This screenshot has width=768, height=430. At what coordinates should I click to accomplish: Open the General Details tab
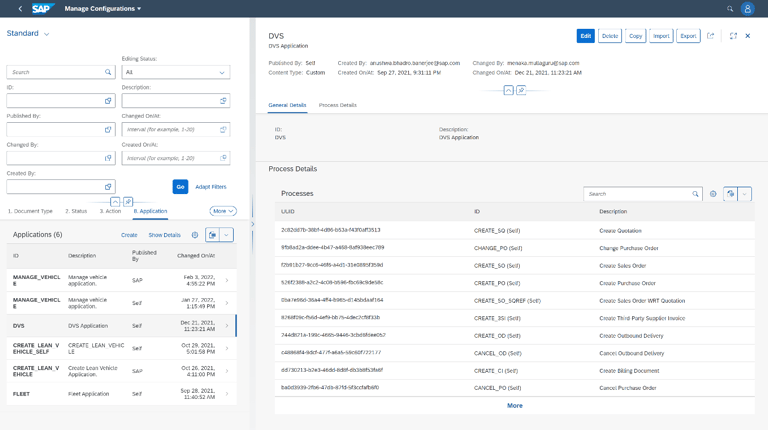coord(288,105)
